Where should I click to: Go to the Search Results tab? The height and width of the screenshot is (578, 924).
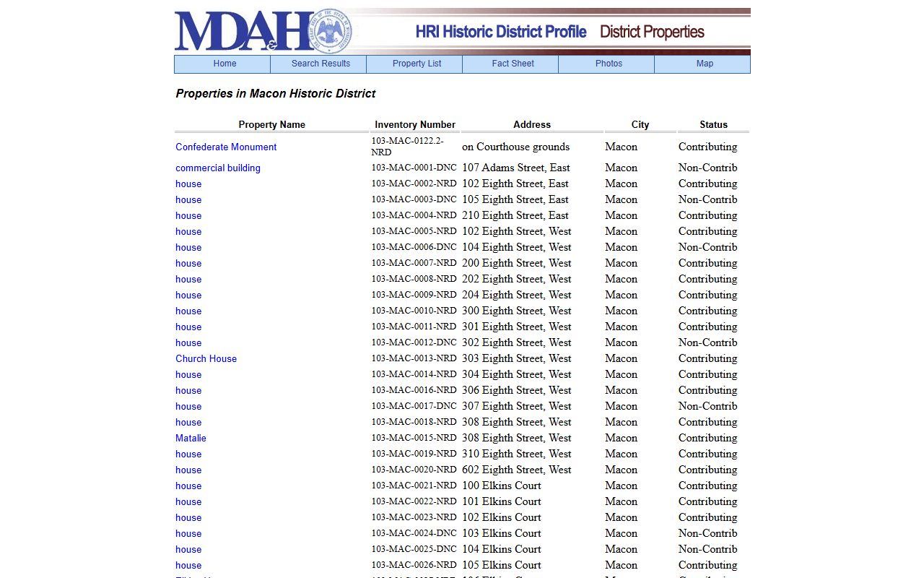pos(318,64)
